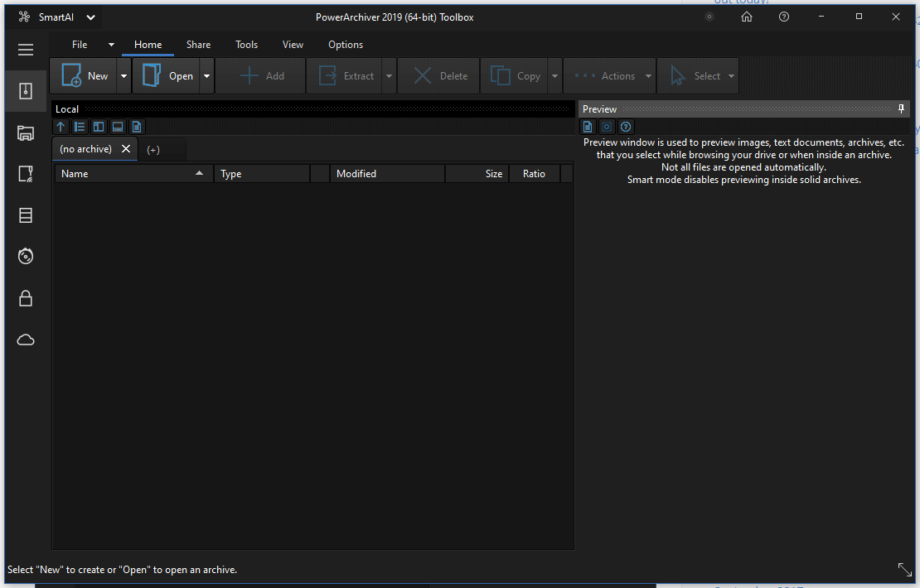Screen dimensions: 920x588
Task: Click the SmartAI logo icon
Action: click(x=24, y=17)
